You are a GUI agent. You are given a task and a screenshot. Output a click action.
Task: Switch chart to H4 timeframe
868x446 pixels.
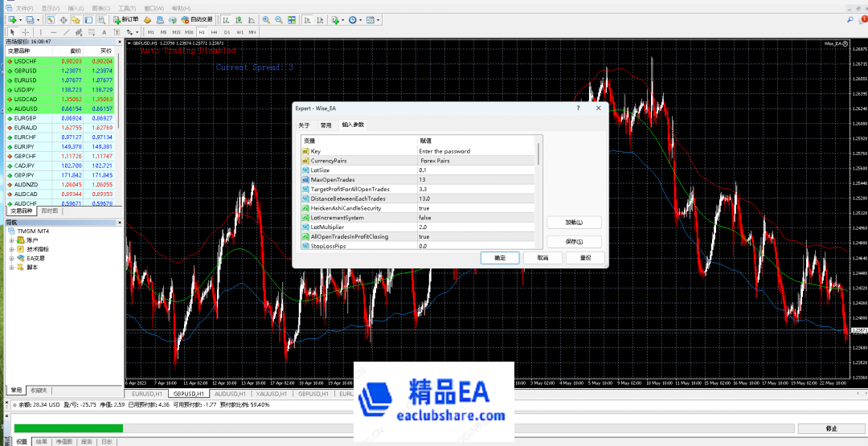pos(215,32)
